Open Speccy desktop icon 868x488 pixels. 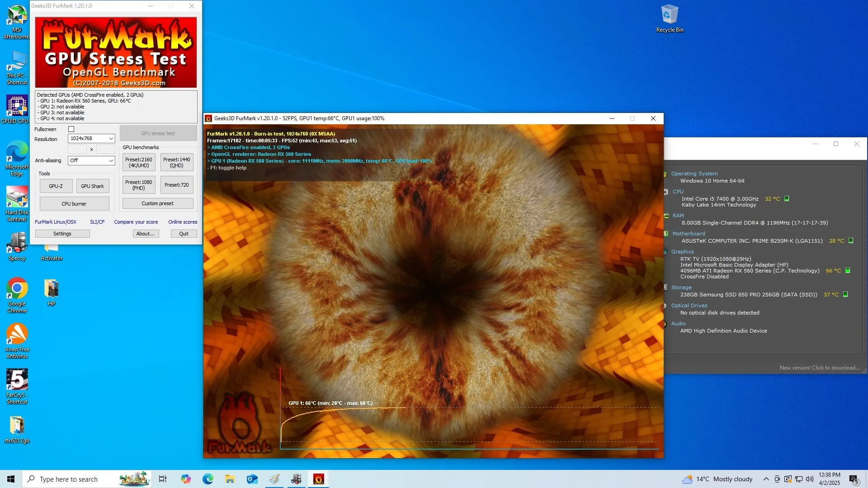tap(17, 247)
